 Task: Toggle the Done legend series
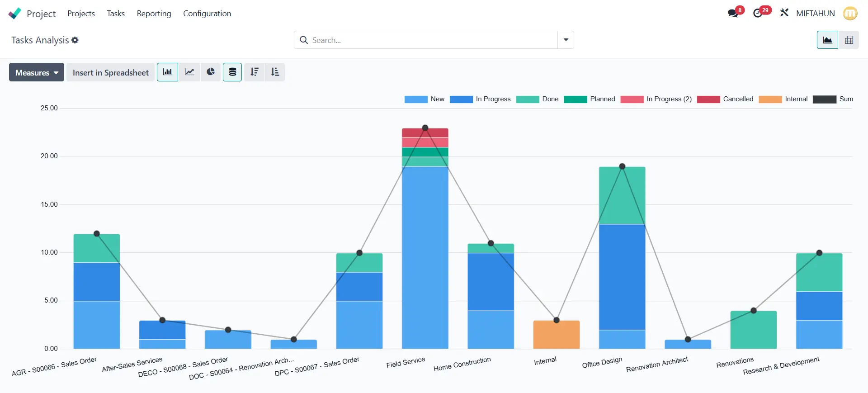pyautogui.click(x=538, y=99)
